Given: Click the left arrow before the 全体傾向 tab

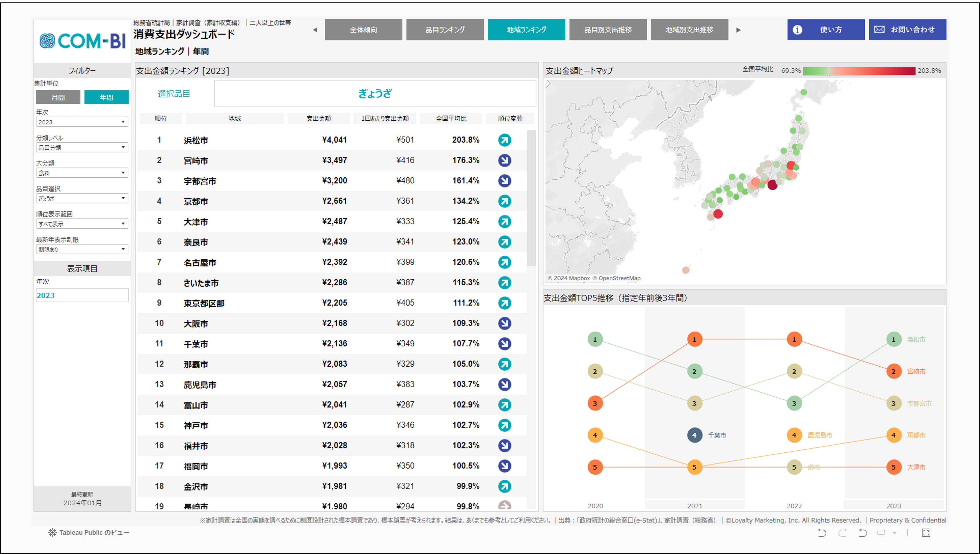Looking at the screenshot, I should [315, 30].
